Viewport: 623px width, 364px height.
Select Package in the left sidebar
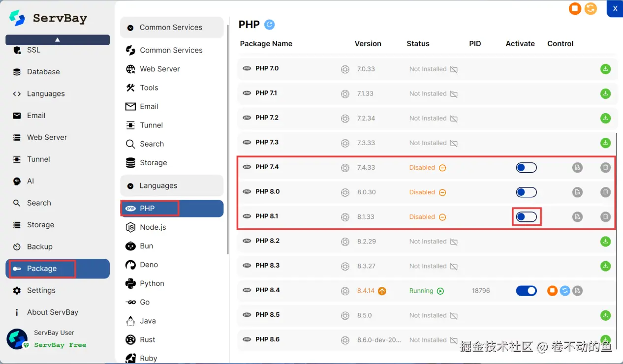58,269
